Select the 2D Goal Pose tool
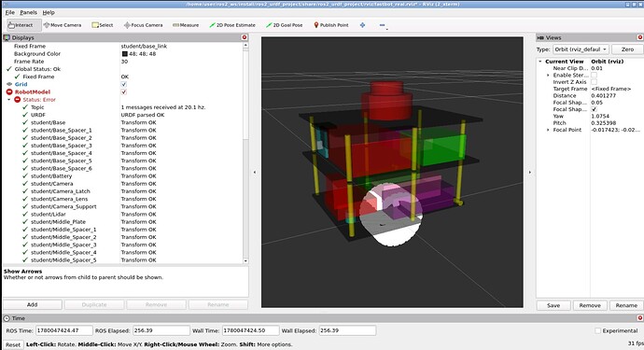 coord(285,25)
